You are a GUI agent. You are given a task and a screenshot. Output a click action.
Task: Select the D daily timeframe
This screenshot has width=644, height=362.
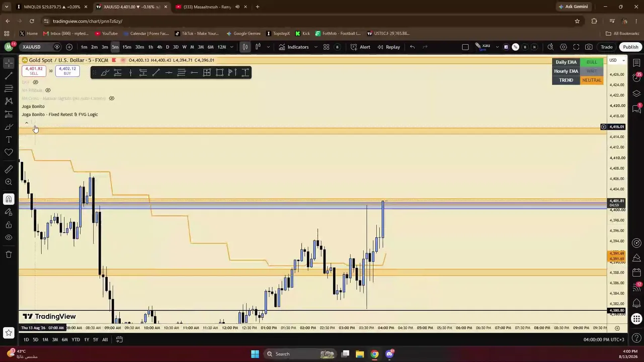point(168,47)
